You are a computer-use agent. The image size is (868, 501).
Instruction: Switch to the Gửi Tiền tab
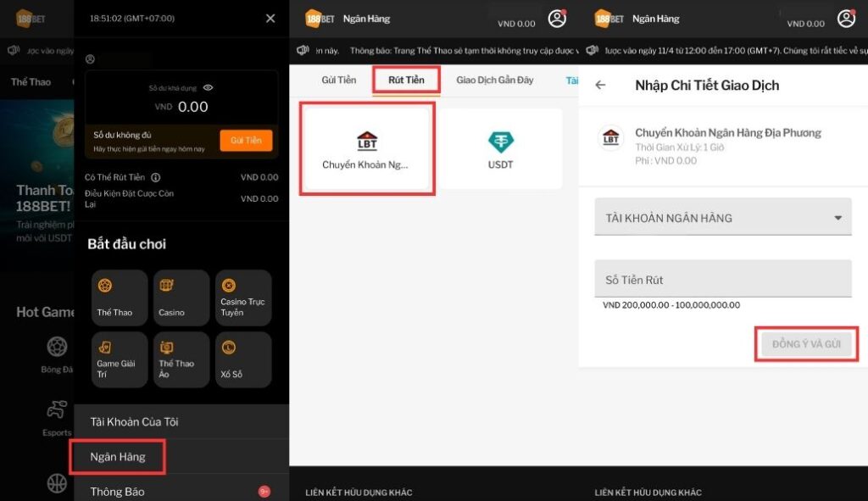tap(339, 81)
